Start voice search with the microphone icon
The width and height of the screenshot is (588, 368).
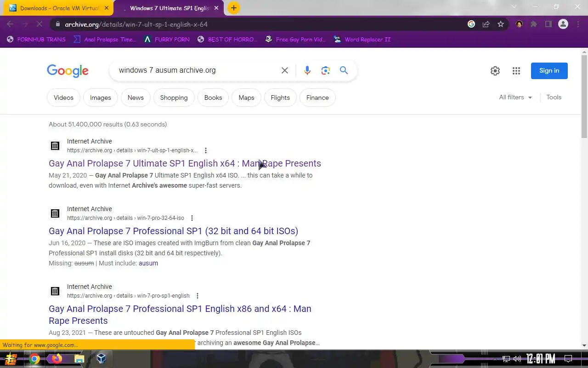(x=307, y=70)
